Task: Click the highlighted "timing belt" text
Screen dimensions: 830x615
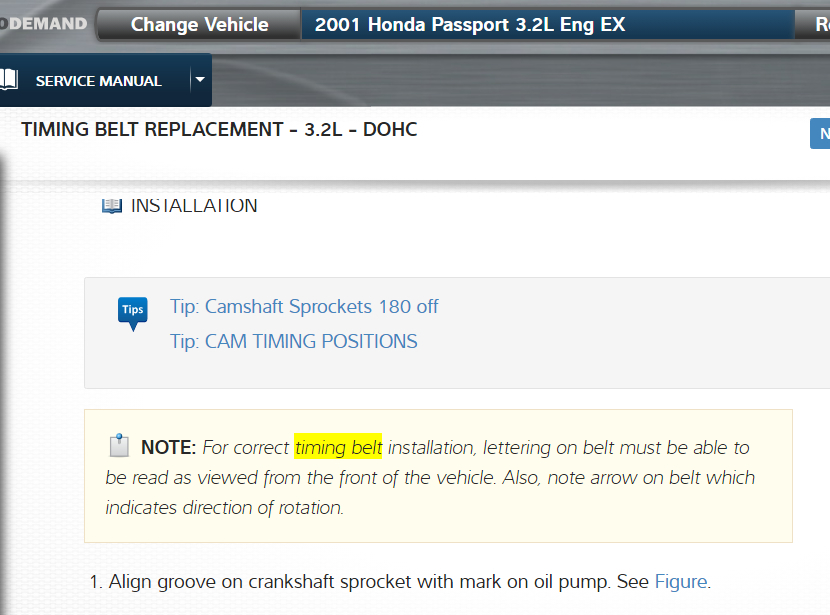Action: coord(338,447)
